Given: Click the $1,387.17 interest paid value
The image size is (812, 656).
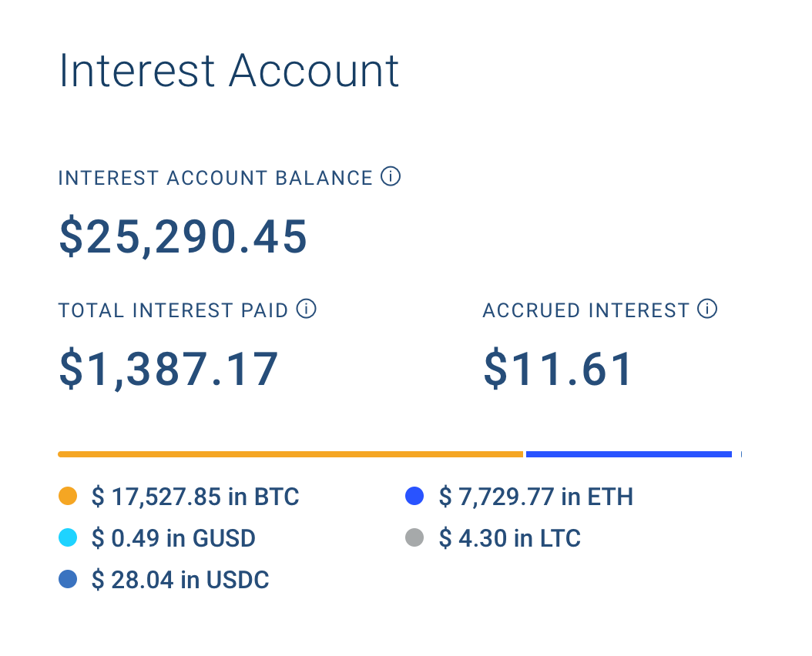Looking at the screenshot, I should (x=169, y=370).
